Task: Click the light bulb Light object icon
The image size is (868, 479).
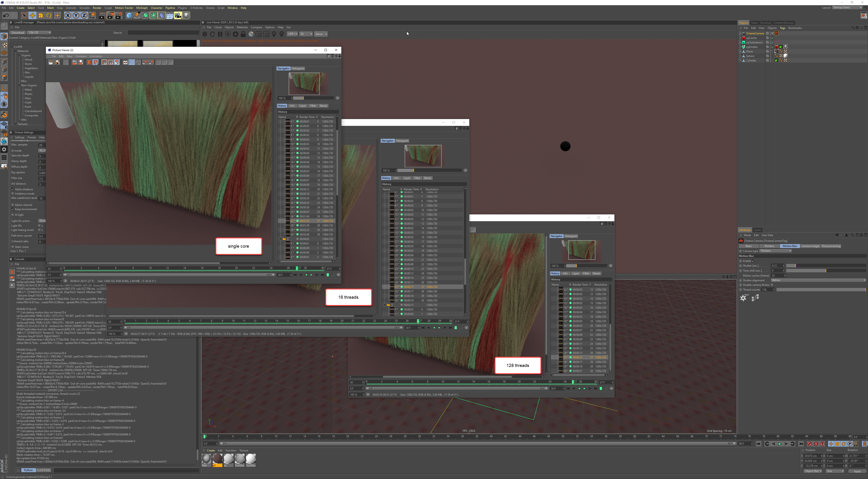Action: pos(186,16)
